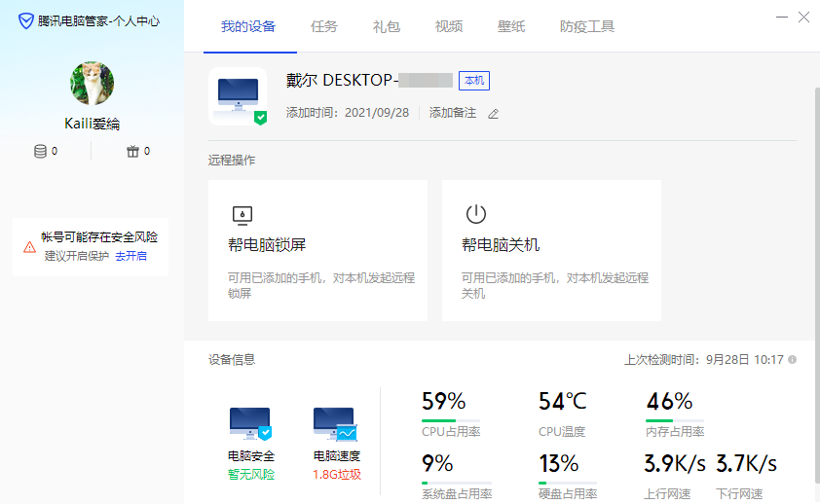Click the 系统盘占用率 progress bar
This screenshot has height=504, width=820.
457,483
